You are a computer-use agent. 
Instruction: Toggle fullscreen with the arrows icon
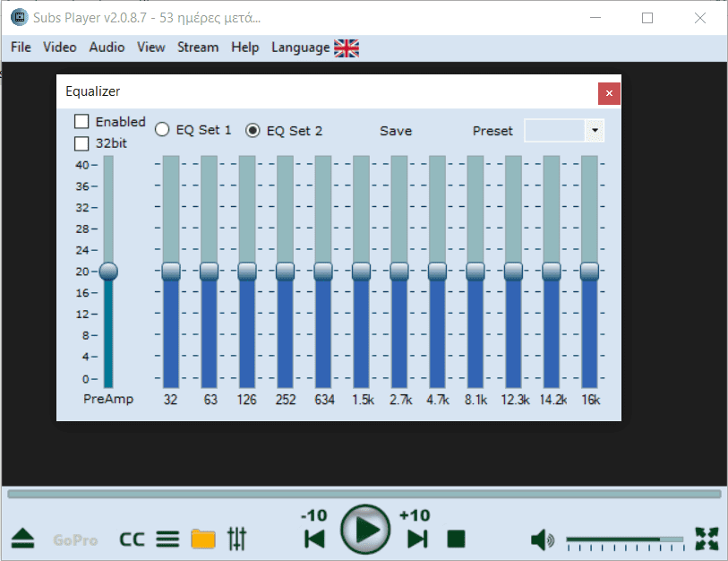[707, 539]
